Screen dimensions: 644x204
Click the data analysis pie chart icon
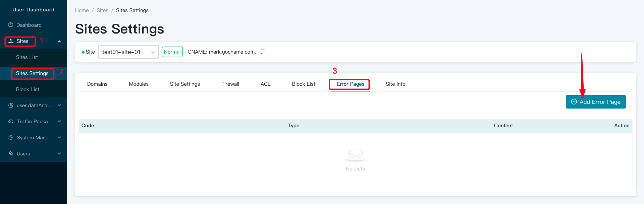[x=11, y=106]
